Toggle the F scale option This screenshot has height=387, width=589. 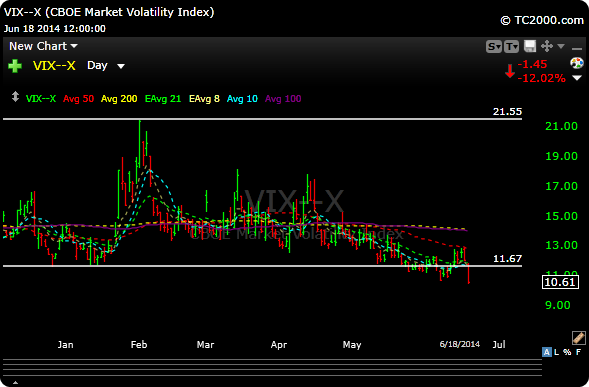tap(578, 352)
